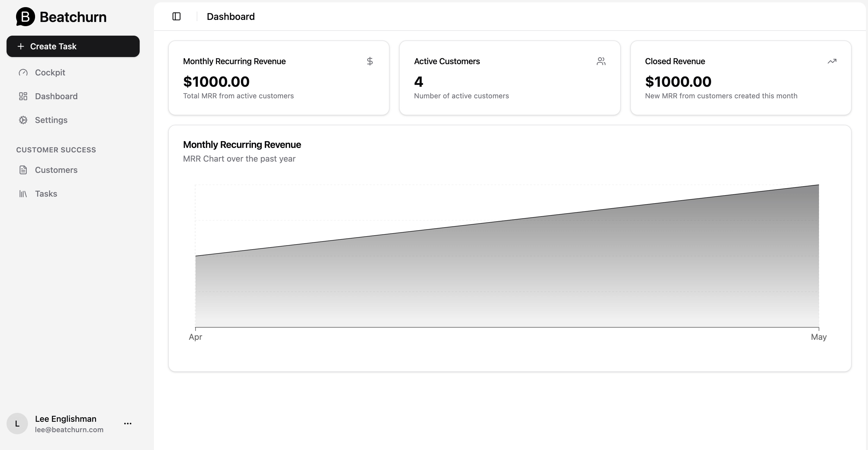868x450 pixels.
Task: Click the Dashboard grid icon
Action: coord(23,96)
